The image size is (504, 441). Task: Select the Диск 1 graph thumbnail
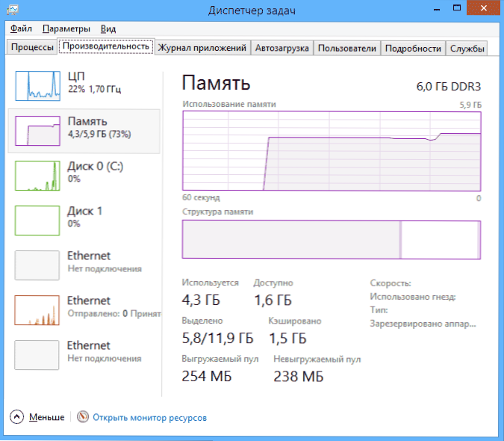(x=37, y=220)
